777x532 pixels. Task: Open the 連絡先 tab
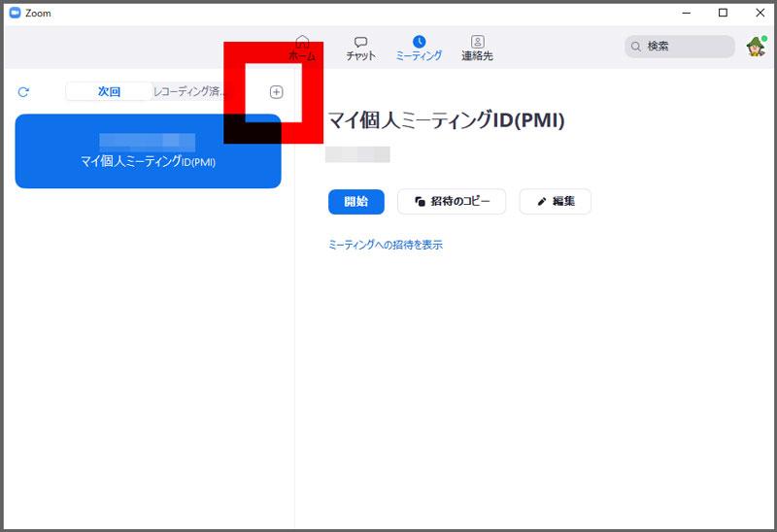477,49
